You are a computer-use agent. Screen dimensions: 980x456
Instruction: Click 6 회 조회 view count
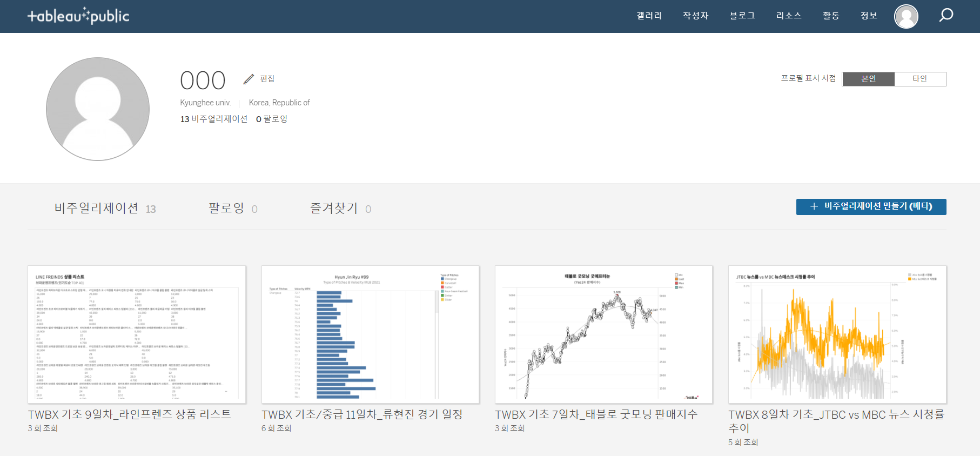276,428
